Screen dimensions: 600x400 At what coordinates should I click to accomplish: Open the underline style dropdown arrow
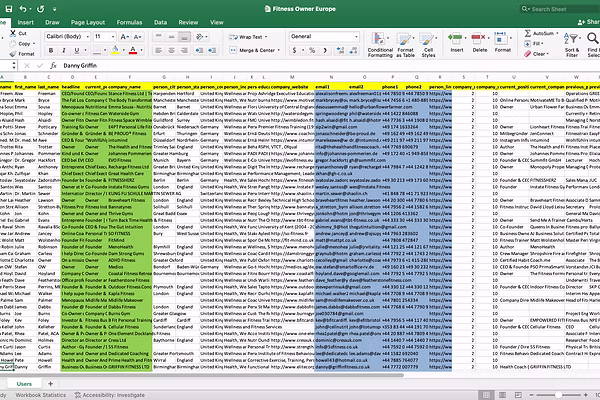point(85,51)
